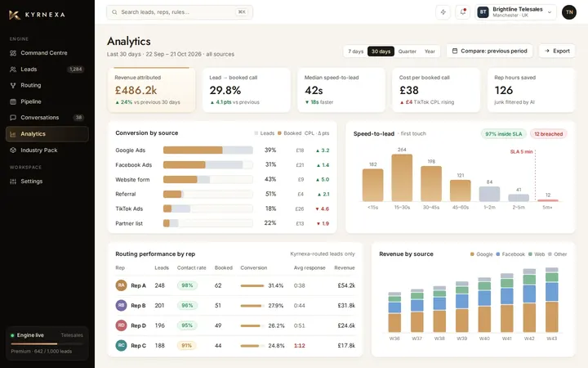588x368 pixels.
Task: Click the Settings sliders icon
Action: (x=13, y=182)
